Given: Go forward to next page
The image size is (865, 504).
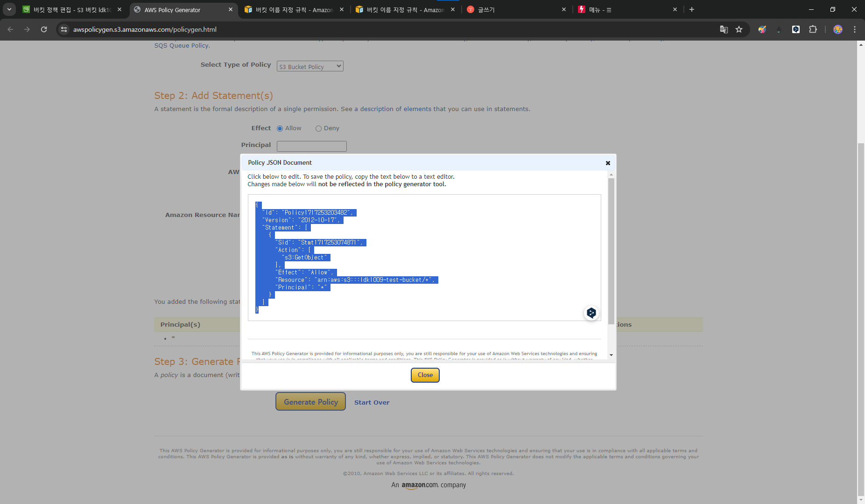Looking at the screenshot, I should 27,29.
